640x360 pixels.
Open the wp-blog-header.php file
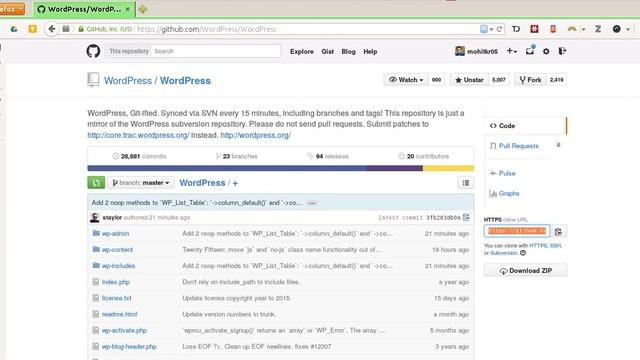click(x=129, y=347)
